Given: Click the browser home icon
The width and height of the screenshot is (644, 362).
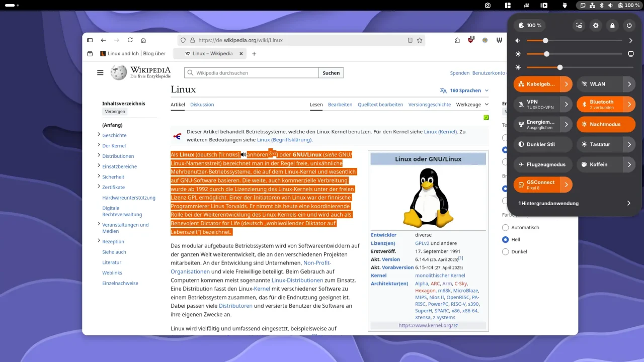Looking at the screenshot, I should point(143,40).
